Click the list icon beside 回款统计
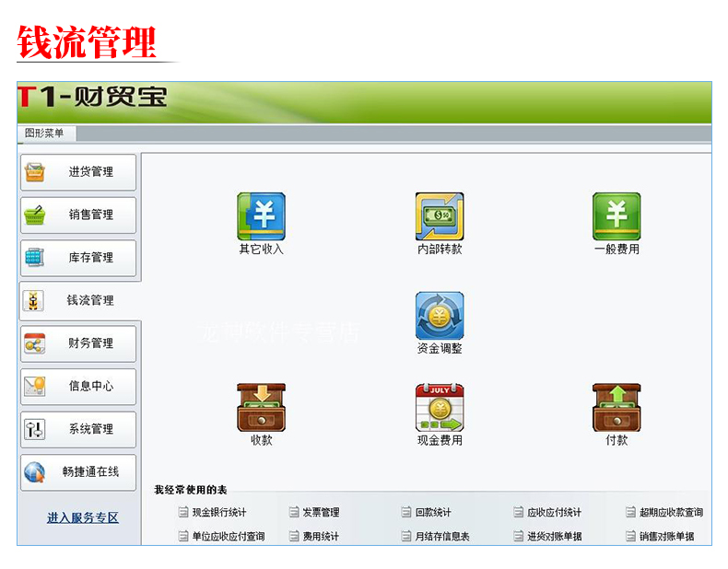This screenshot has width=728, height=569. [x=406, y=512]
